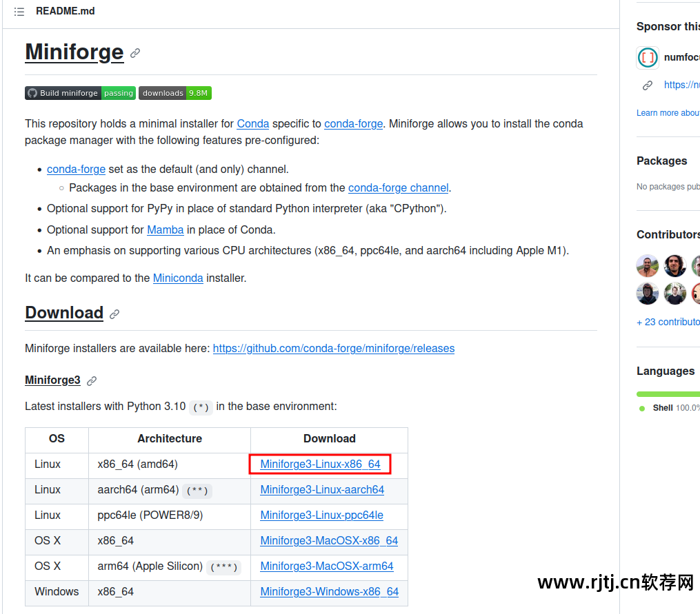
Task: Open the + 23 contributors link
Action: point(668,322)
